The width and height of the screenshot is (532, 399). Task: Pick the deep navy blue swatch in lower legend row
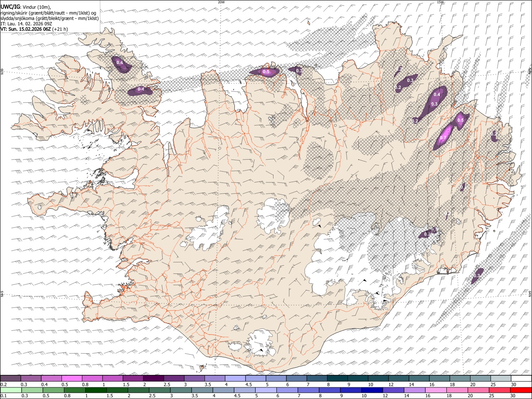click(372, 390)
